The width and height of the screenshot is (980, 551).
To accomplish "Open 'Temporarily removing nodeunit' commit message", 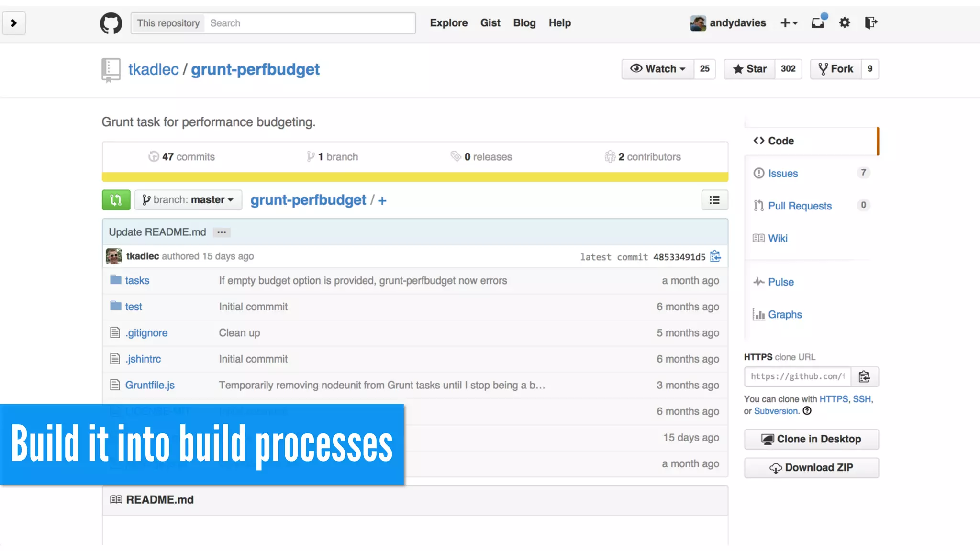I will 382,385.
